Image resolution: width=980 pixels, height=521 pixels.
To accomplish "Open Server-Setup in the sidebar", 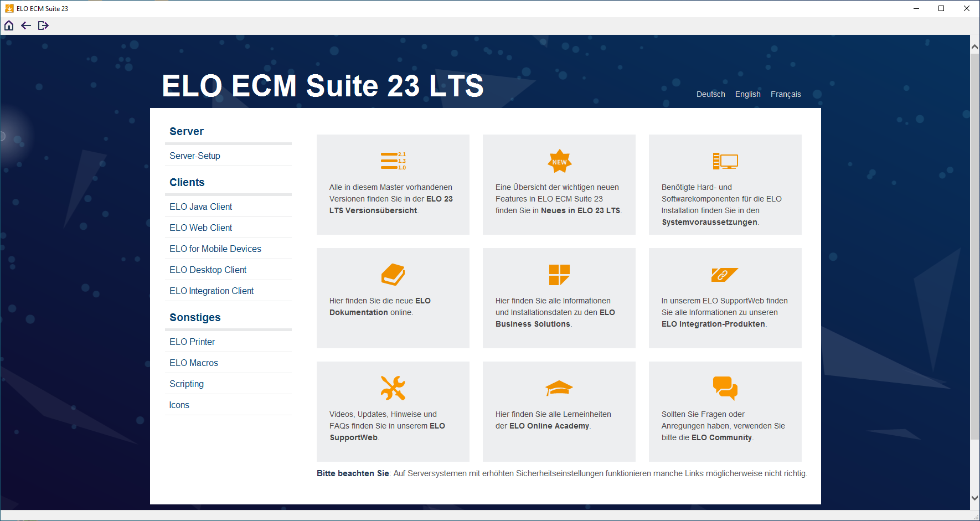I will coord(228,156).
